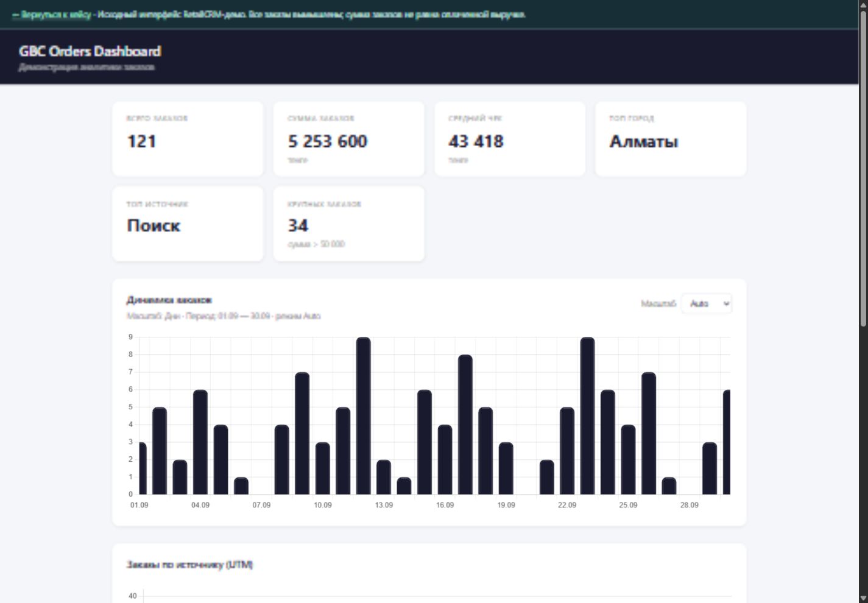Screen dimensions: 868x603
Task: Click the chart bar for 01.09
Action: 143,468
